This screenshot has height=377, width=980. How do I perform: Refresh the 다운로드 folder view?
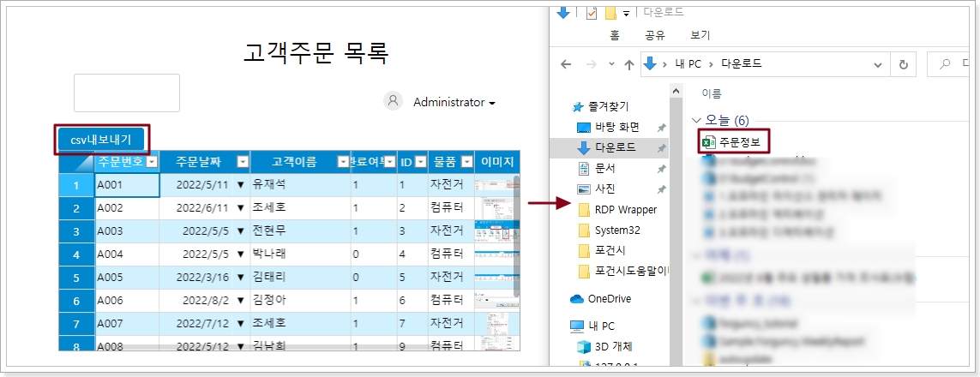903,64
